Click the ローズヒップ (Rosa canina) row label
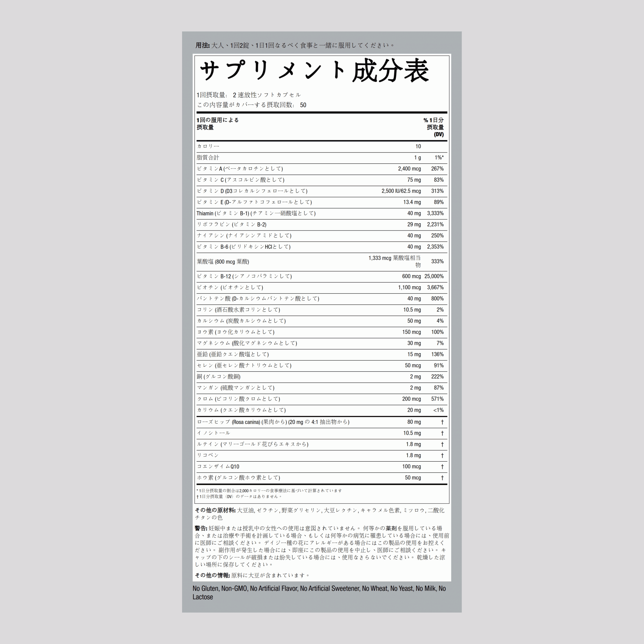 [x=273, y=422]
